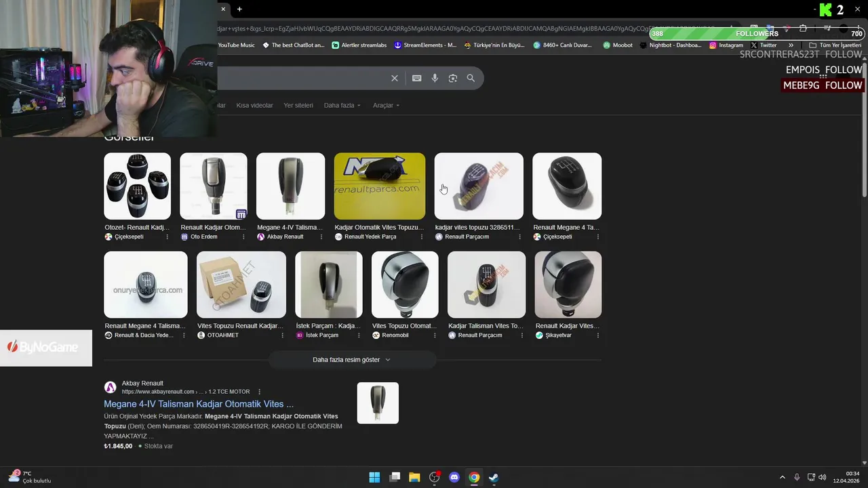Open the OTOAHMET boxed gear knob image
The height and width of the screenshot is (488, 868).
[241, 285]
